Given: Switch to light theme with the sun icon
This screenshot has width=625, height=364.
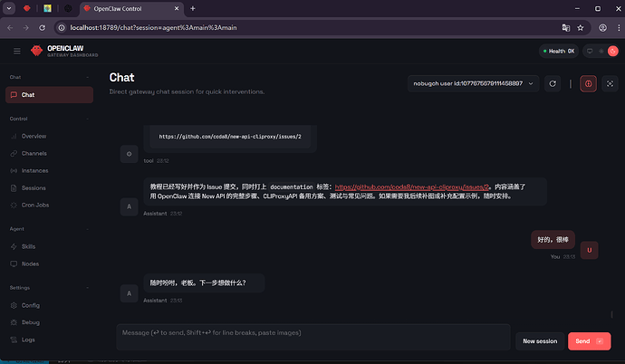Looking at the screenshot, I should click(x=601, y=51).
